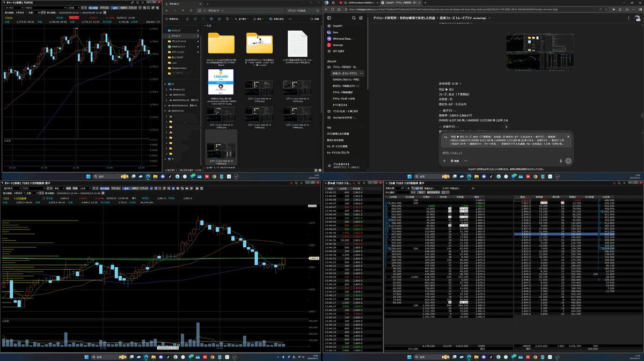Click the microphone icon in the message box

click(561, 160)
